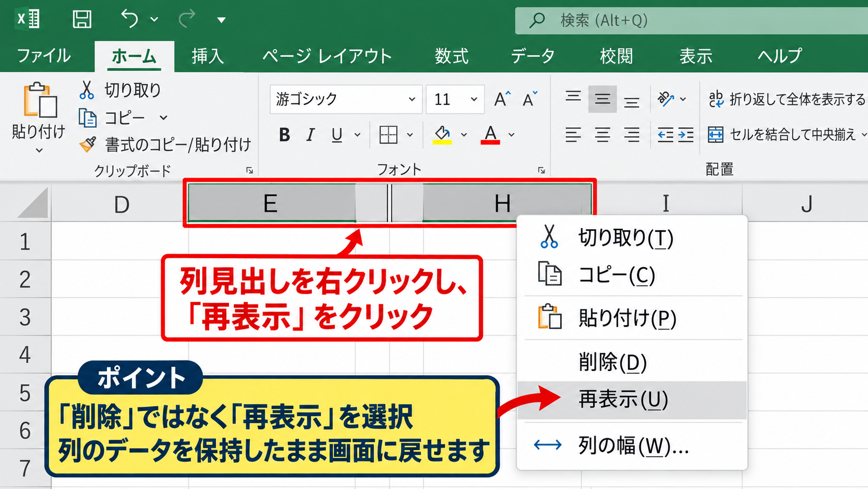
Task: Open Quick Access Toolbar customize arrow
Action: [x=221, y=20]
